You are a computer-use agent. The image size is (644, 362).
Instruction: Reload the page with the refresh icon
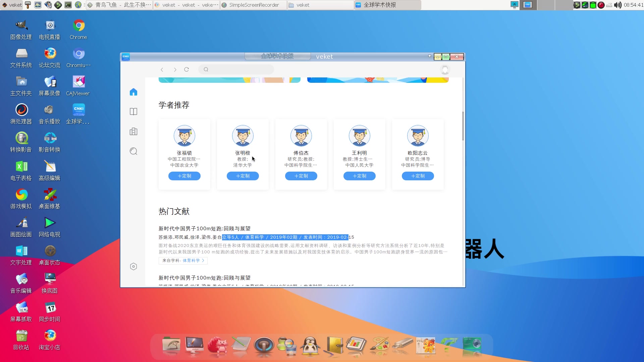(186, 69)
